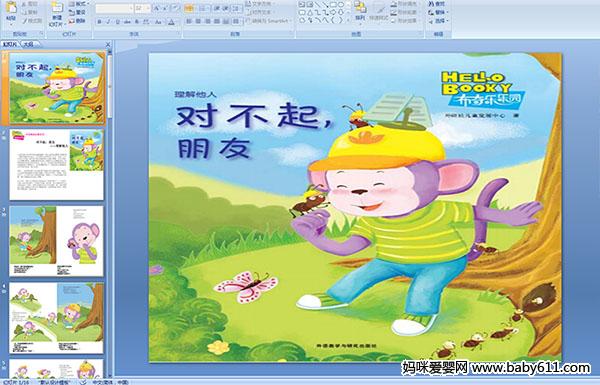Image resolution: width=600 pixels, height=385 pixels.
Task: Toggle Underline formatting
Action: click(118, 22)
